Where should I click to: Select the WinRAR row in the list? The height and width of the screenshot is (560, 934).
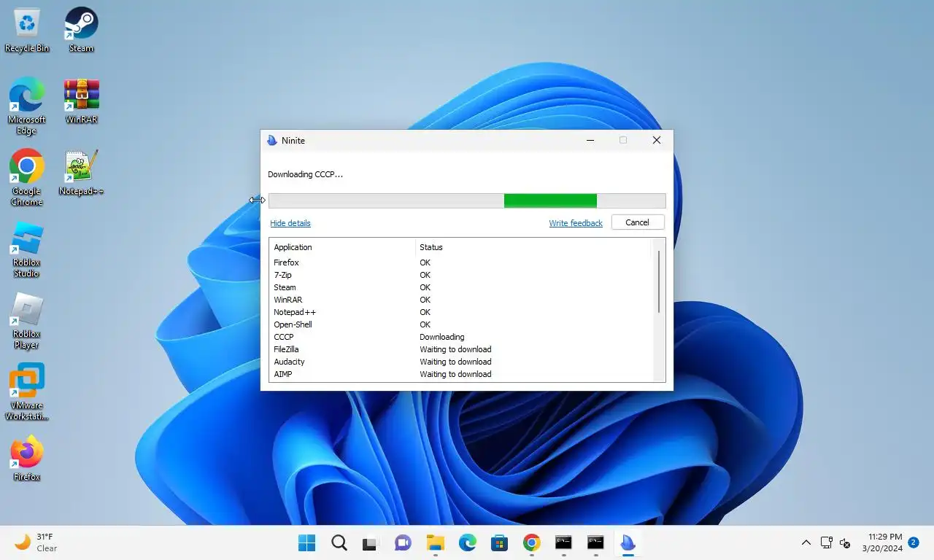(x=460, y=300)
